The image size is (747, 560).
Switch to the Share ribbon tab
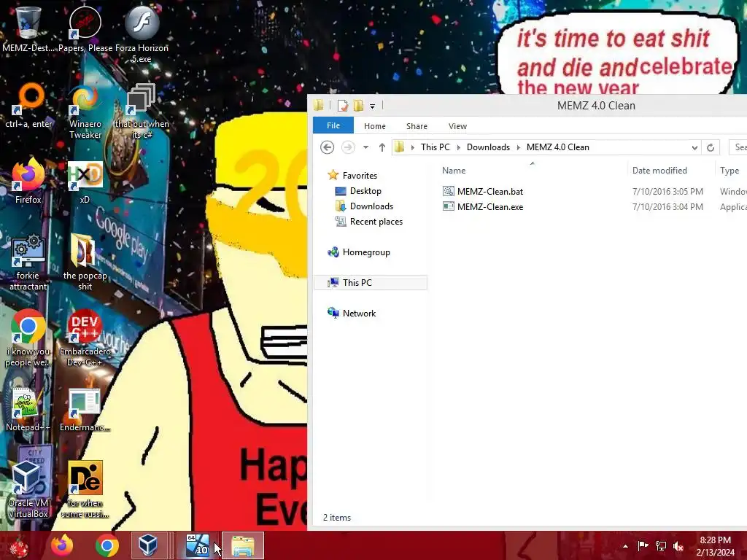pyautogui.click(x=417, y=126)
